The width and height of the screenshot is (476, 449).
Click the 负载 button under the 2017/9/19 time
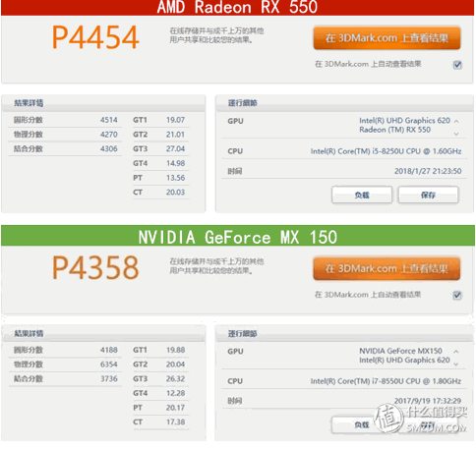pos(362,424)
